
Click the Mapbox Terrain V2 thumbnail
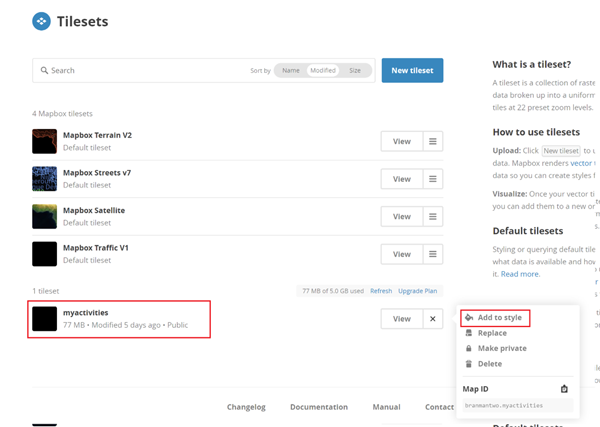(x=44, y=142)
